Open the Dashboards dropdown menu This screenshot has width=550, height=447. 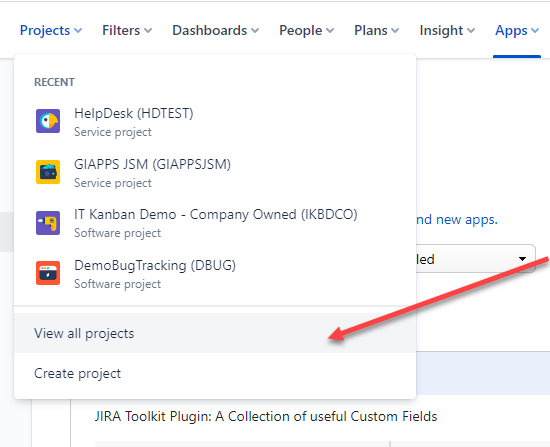(x=215, y=31)
